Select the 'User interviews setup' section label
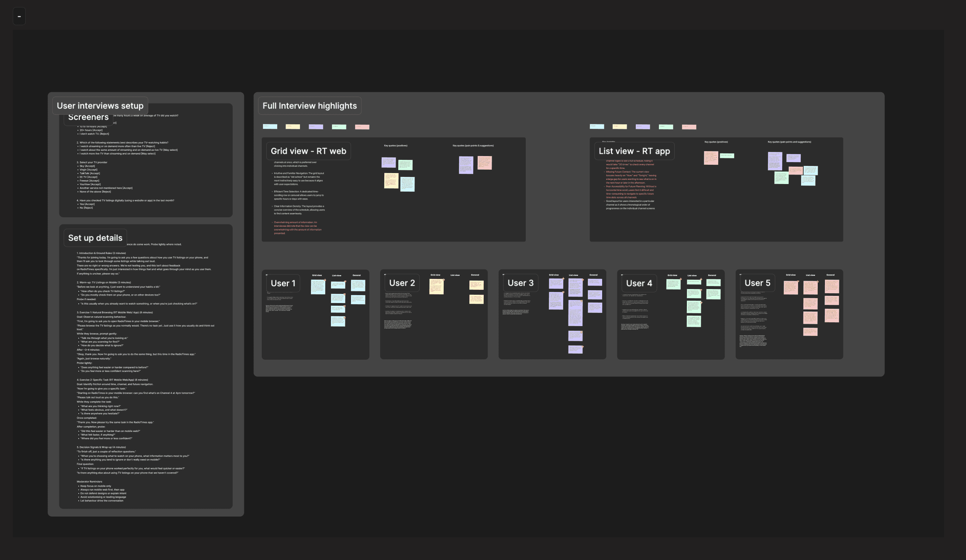This screenshot has height=560, width=966. [100, 106]
